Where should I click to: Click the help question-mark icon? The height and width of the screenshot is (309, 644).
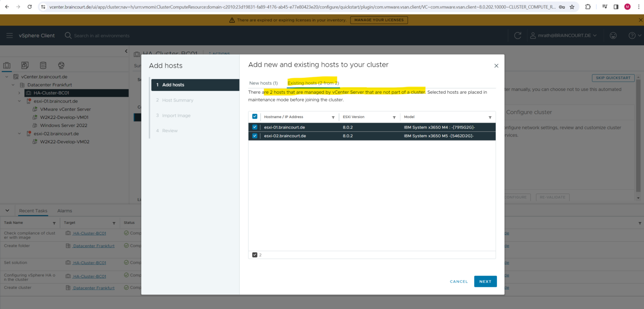(631, 35)
